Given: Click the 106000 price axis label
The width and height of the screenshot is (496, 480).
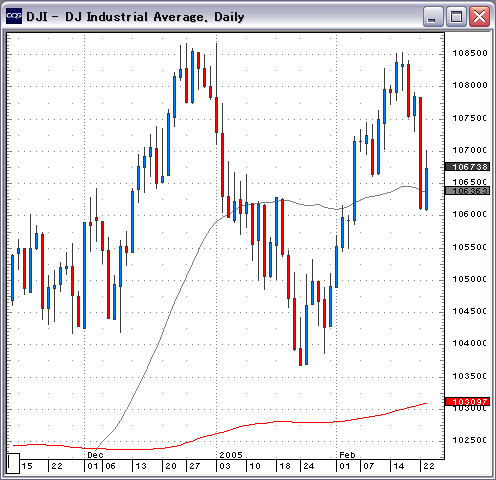Looking at the screenshot, I should coord(469,214).
